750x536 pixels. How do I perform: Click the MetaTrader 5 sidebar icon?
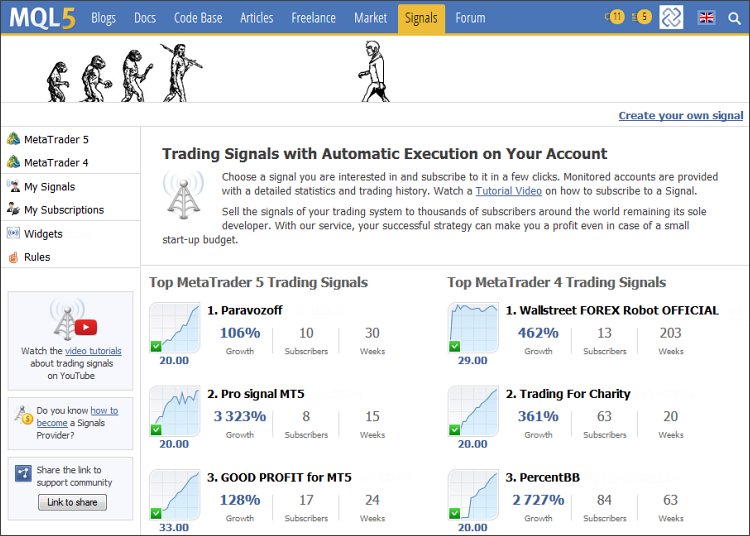point(13,139)
